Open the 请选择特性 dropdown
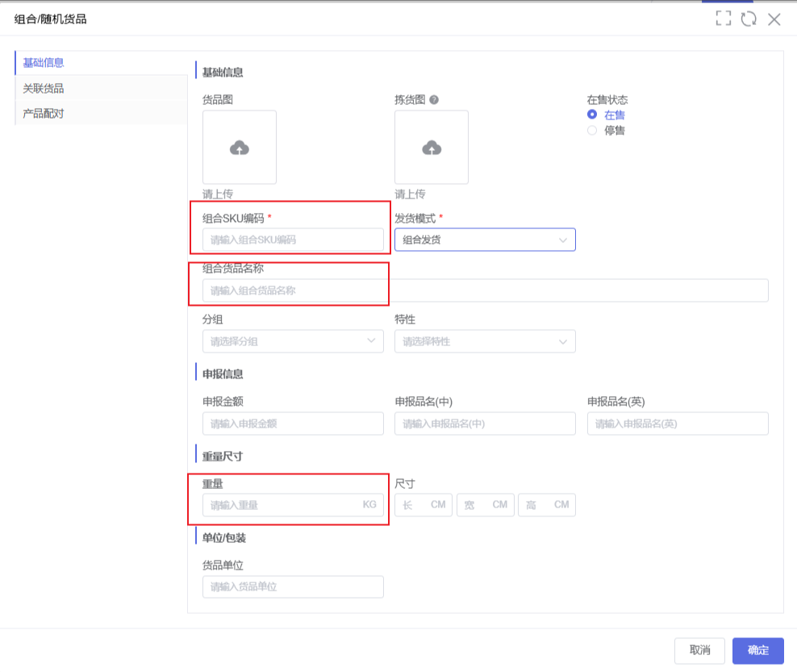The width and height of the screenshot is (797, 672). coord(485,341)
